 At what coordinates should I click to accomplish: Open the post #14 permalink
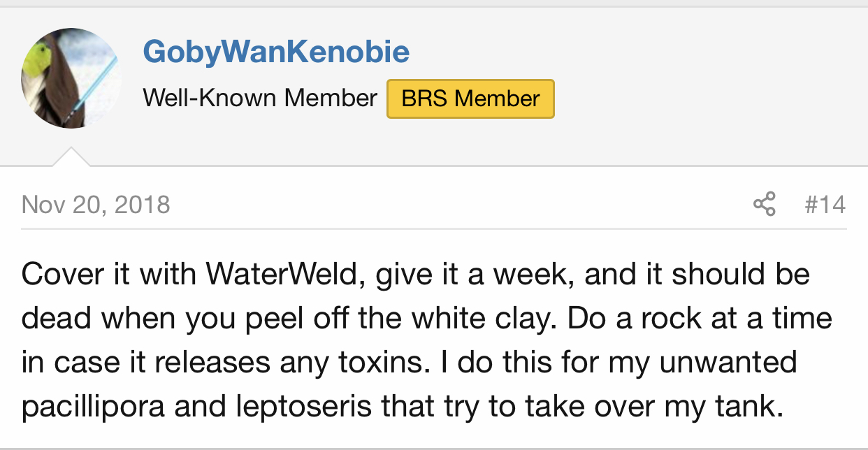825,205
